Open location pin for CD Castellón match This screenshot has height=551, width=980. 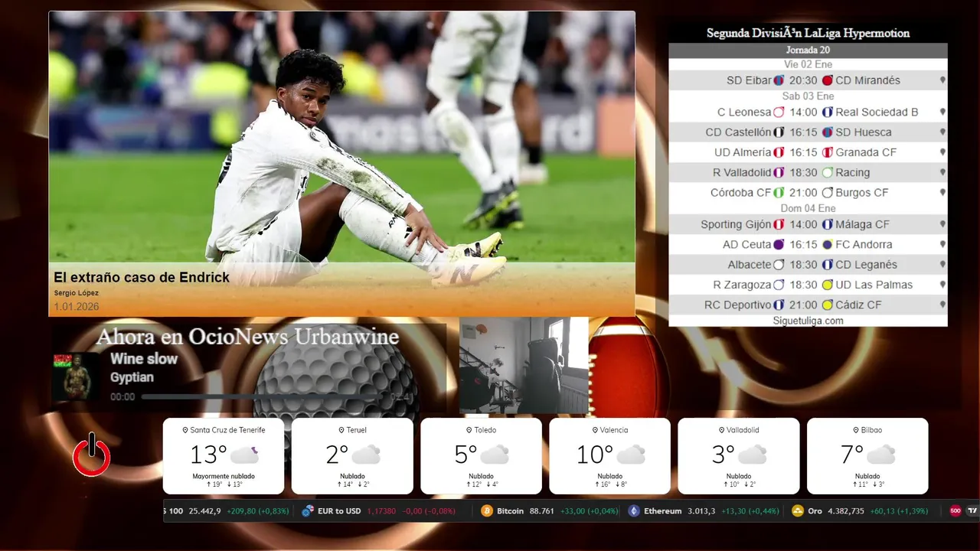[x=942, y=132]
